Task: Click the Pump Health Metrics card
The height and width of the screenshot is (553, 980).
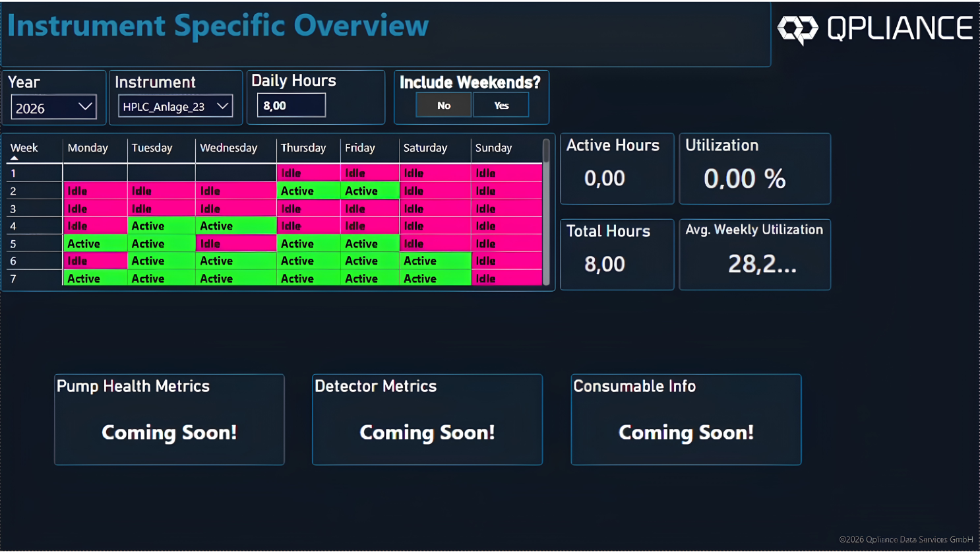Action: (x=169, y=420)
